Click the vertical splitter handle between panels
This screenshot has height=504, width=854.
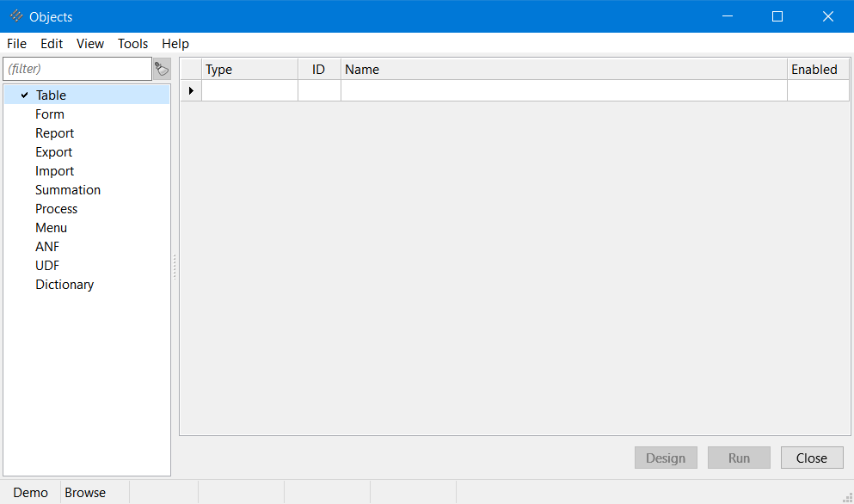pyautogui.click(x=175, y=267)
